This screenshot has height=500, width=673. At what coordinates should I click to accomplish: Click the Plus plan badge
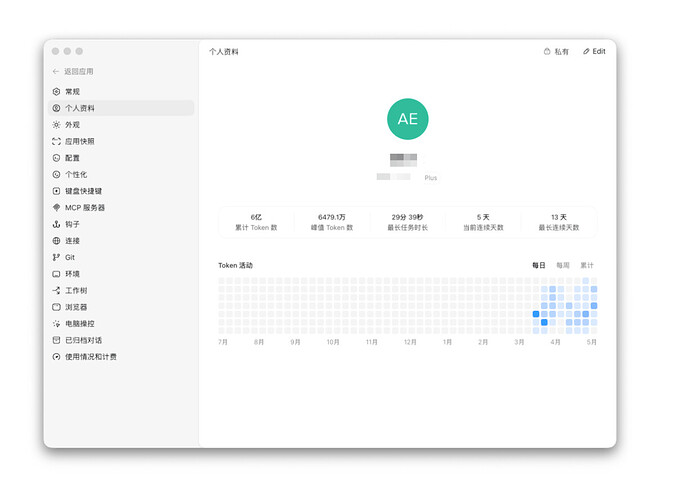coord(430,178)
